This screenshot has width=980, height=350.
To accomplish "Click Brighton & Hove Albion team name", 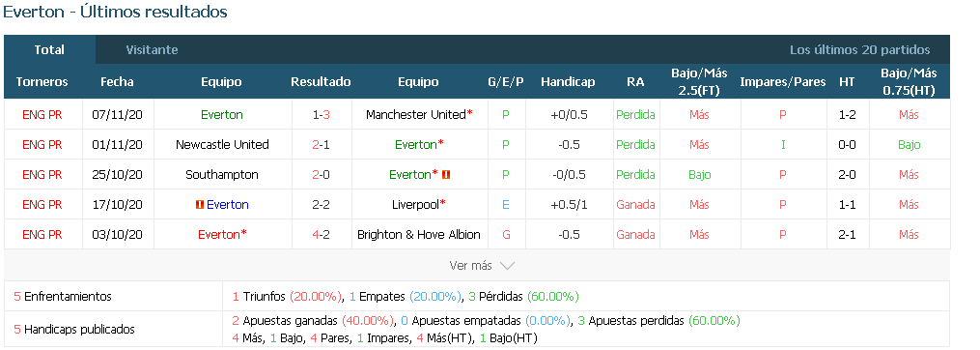I will click(x=419, y=235).
